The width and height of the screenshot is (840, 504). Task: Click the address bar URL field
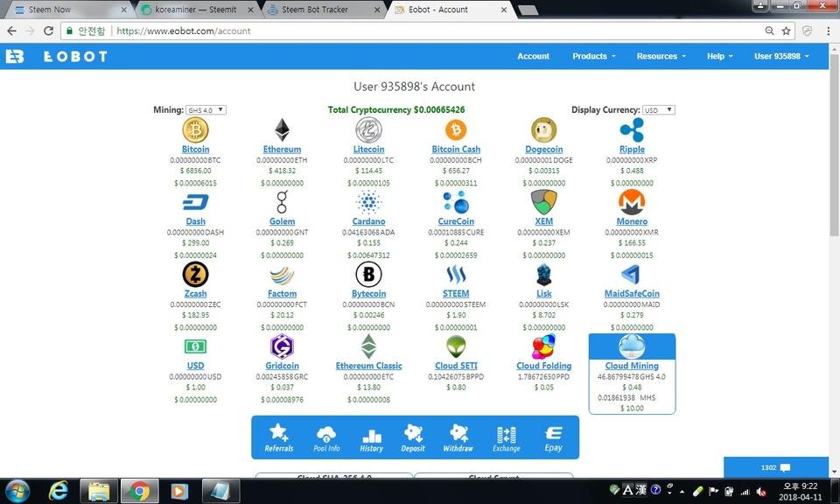pos(429,31)
